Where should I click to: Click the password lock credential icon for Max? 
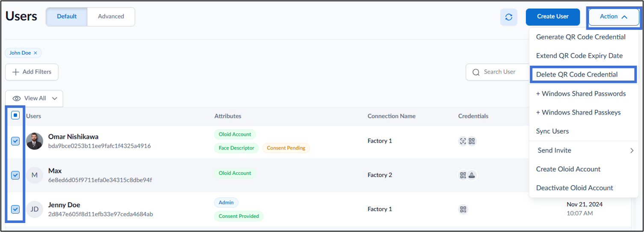472,175
